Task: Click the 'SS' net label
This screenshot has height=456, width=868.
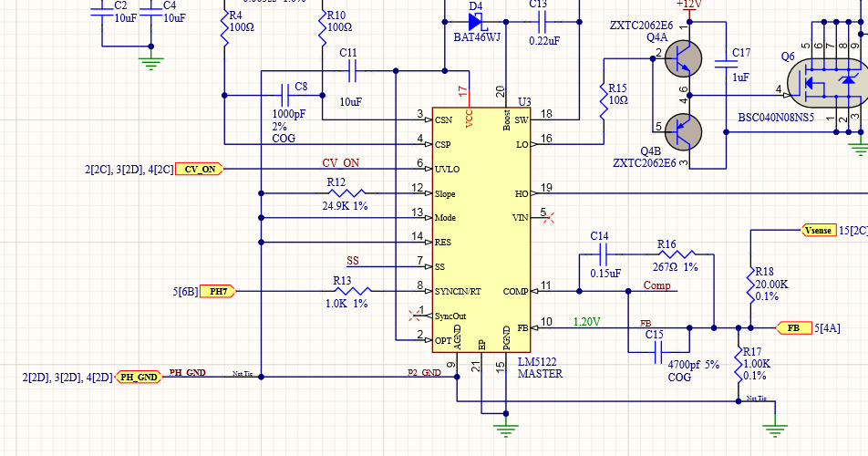Action: point(353,261)
